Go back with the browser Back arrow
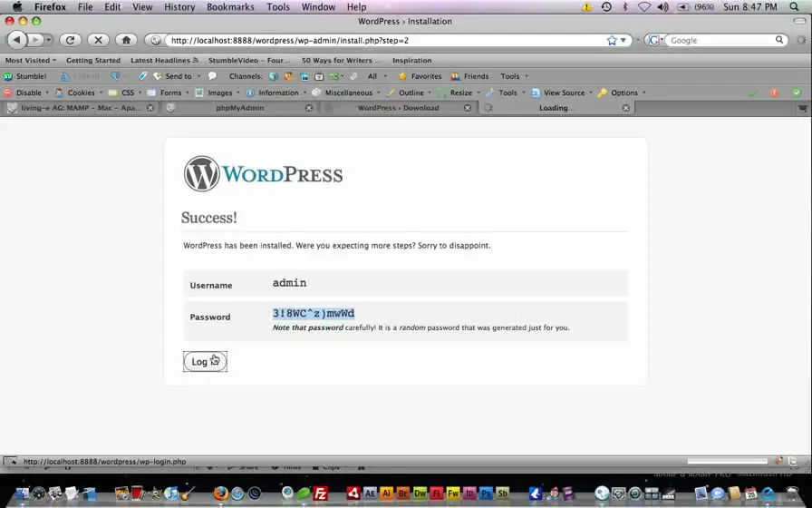This screenshot has width=812, height=508. point(16,40)
